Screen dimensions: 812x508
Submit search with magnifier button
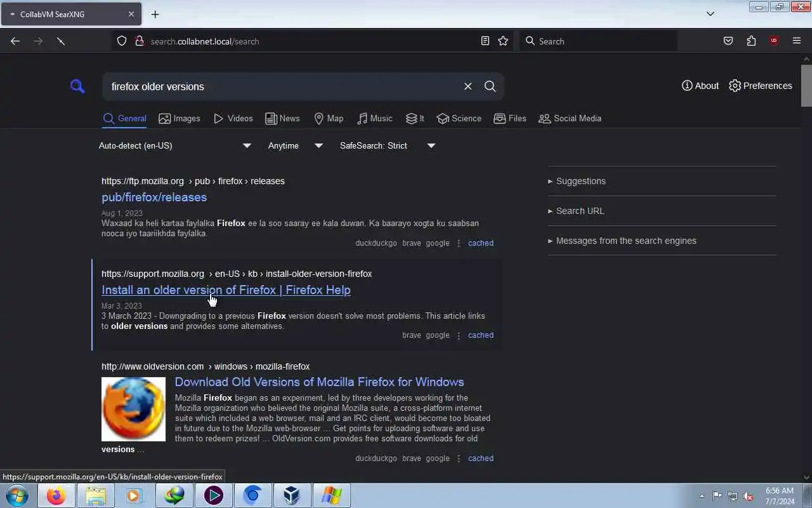490,86
